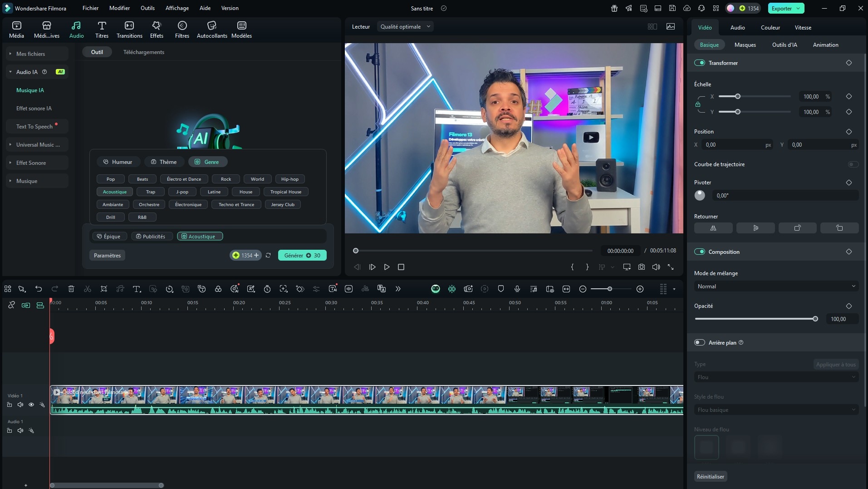Add keyframe diamond for Position

tap(849, 132)
